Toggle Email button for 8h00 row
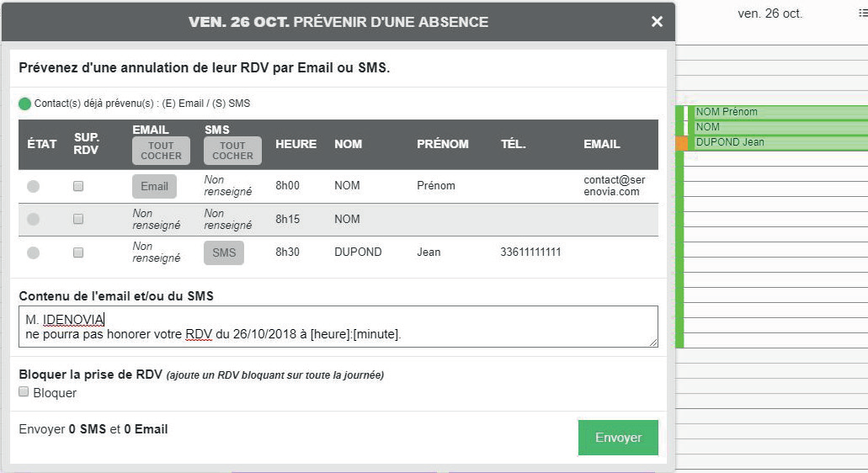 pos(154,187)
